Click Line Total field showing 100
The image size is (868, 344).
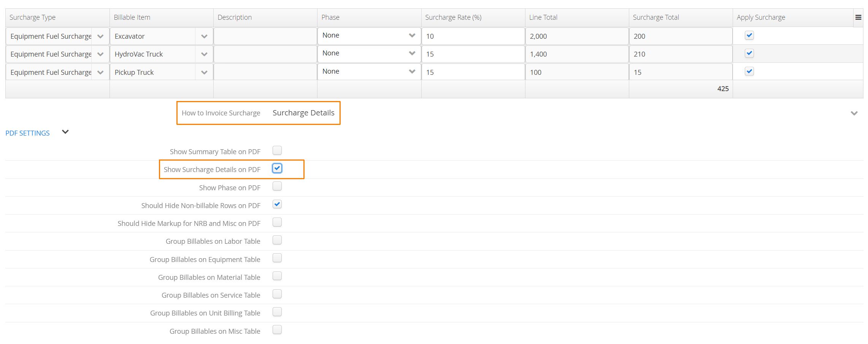click(577, 72)
